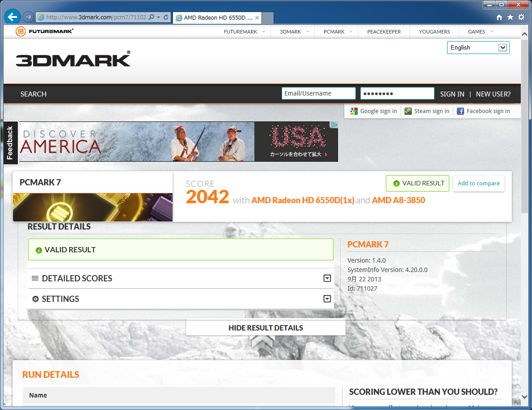Open the PEACEKEEPER menu item

click(384, 32)
